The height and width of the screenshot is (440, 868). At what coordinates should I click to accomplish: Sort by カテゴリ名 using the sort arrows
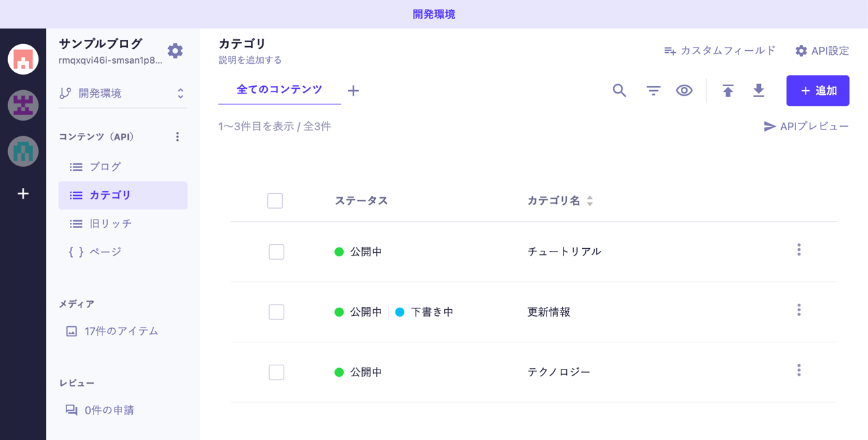[589, 201]
